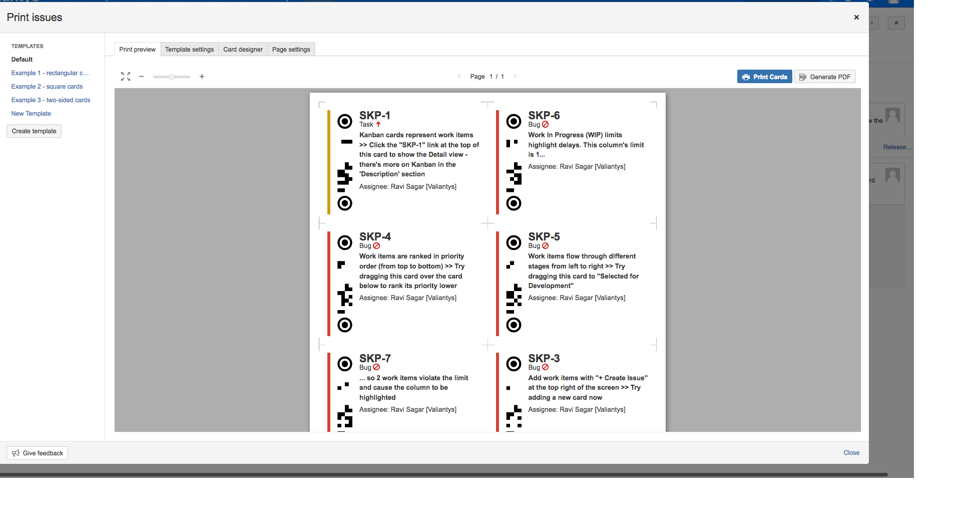980x523 pixels.
Task: Click the red priority arrow on SKP-1
Action: point(378,124)
